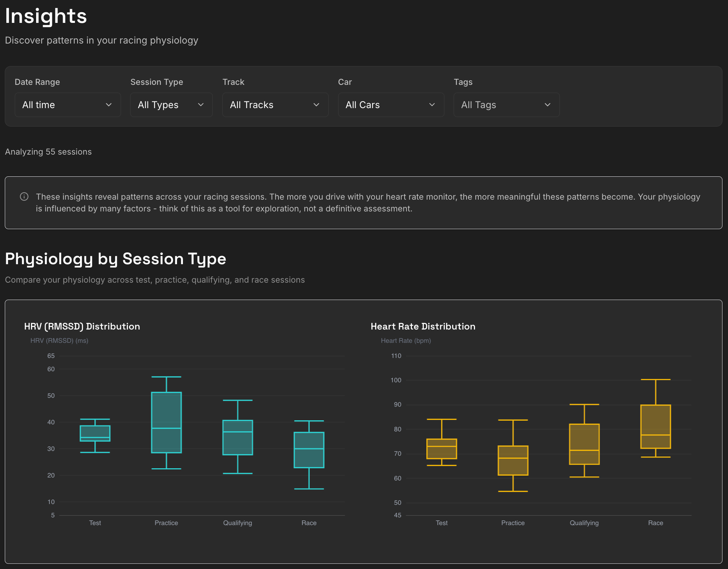Click the 'Tags' filter label

point(463,82)
